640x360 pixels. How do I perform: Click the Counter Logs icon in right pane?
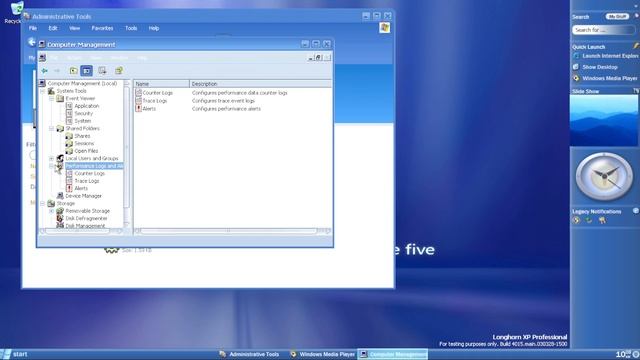[139, 93]
